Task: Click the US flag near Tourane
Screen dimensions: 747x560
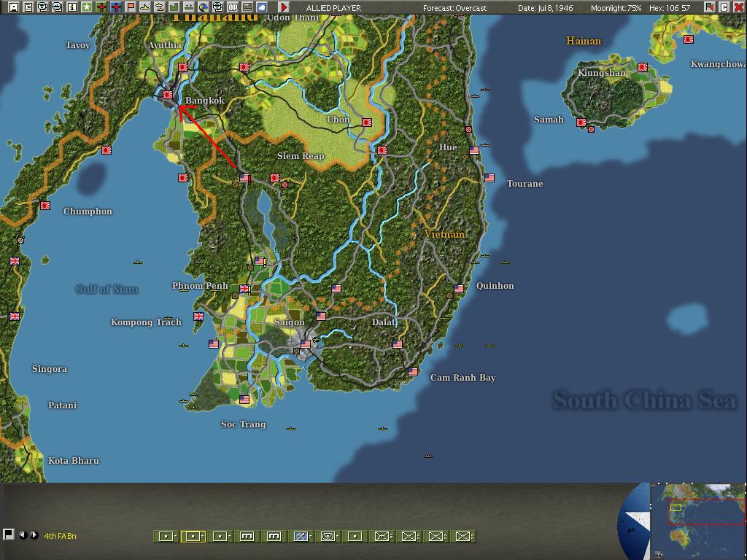Action: [x=489, y=178]
